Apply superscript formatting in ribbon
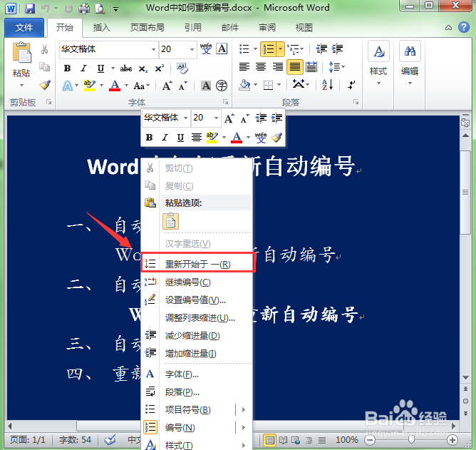 (159, 68)
